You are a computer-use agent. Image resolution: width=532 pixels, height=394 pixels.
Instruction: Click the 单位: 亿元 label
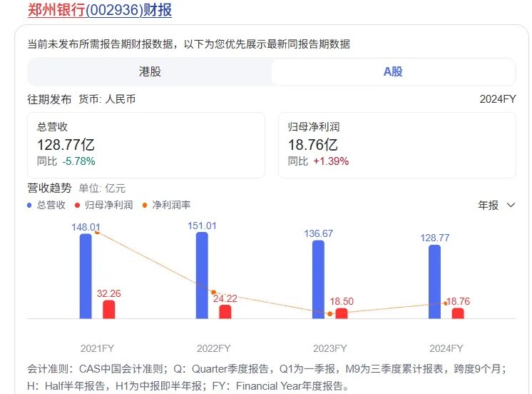coord(102,188)
